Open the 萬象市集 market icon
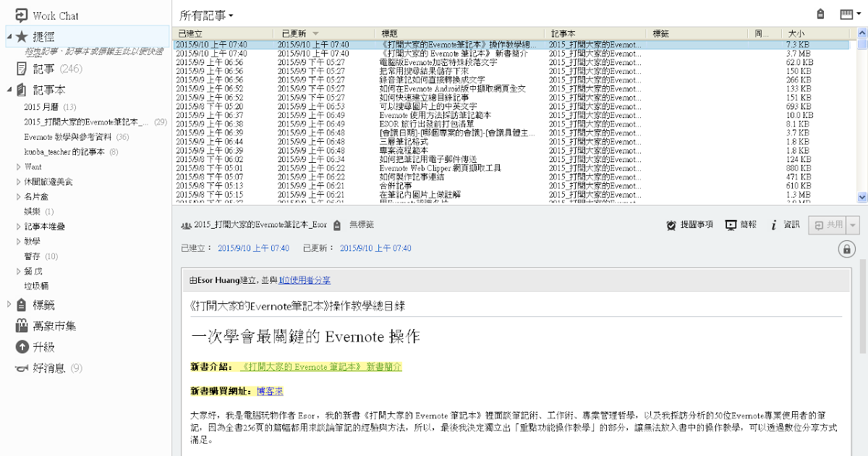Screen dimensions: 868x456 click(21, 326)
